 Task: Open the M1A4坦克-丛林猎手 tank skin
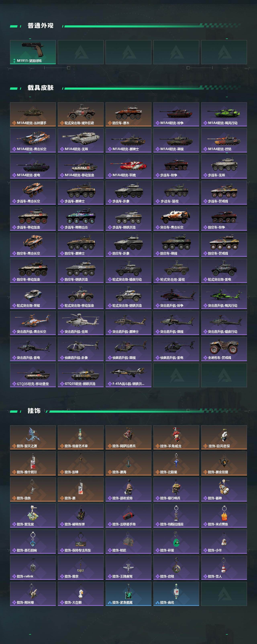point(33,114)
